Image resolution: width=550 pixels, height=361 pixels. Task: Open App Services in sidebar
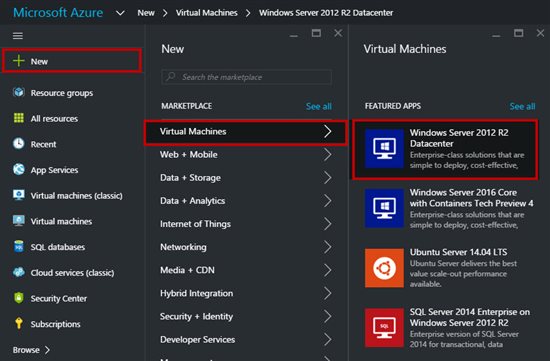coord(54,170)
